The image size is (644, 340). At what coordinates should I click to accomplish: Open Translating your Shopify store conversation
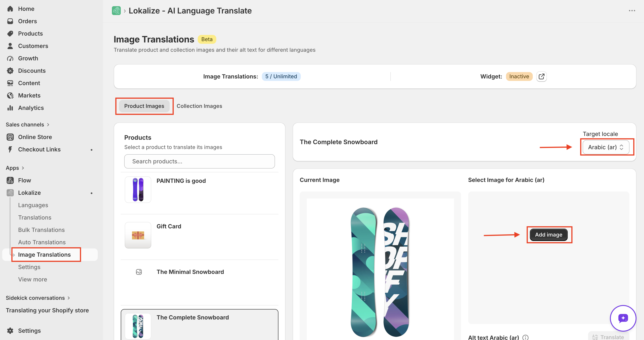pos(47,310)
